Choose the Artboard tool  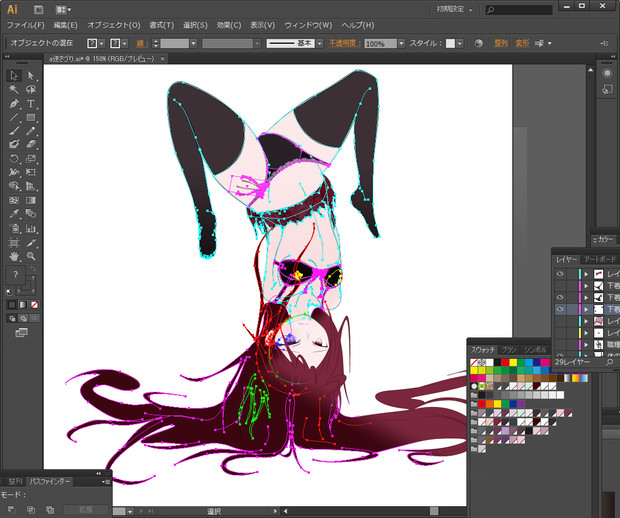click(14, 243)
